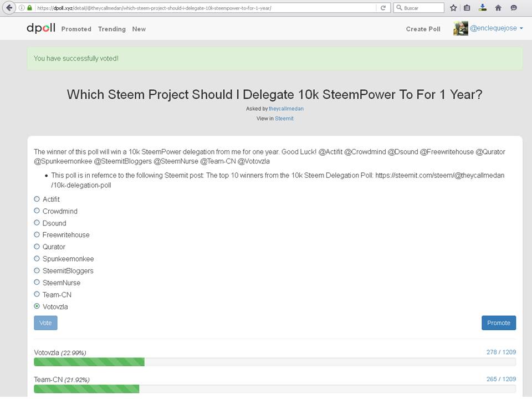Click the 'Asked by' label text
The height and width of the screenshot is (399, 532).
(x=257, y=109)
